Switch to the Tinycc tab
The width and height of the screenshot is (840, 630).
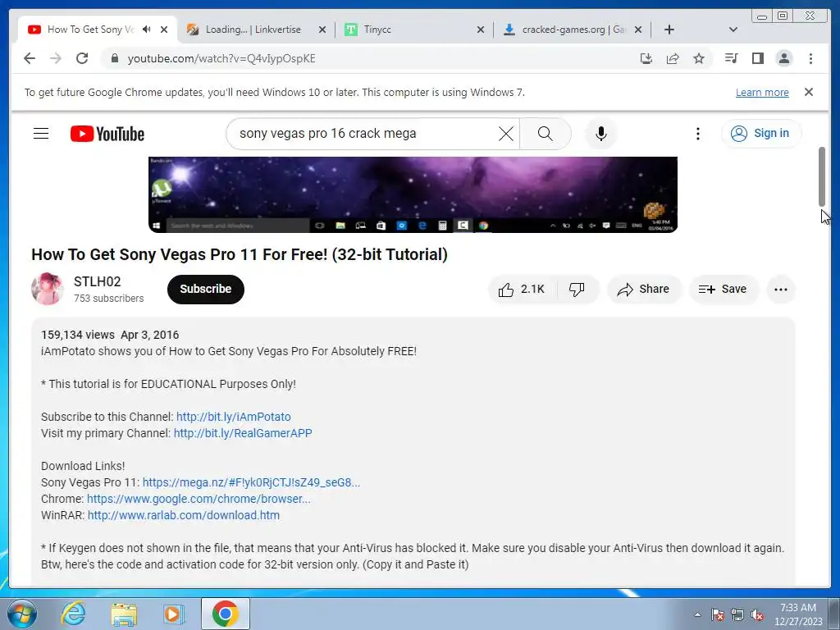[411, 30]
